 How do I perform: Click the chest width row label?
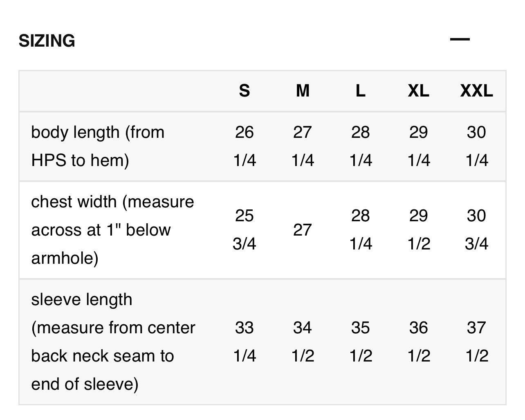point(113,230)
